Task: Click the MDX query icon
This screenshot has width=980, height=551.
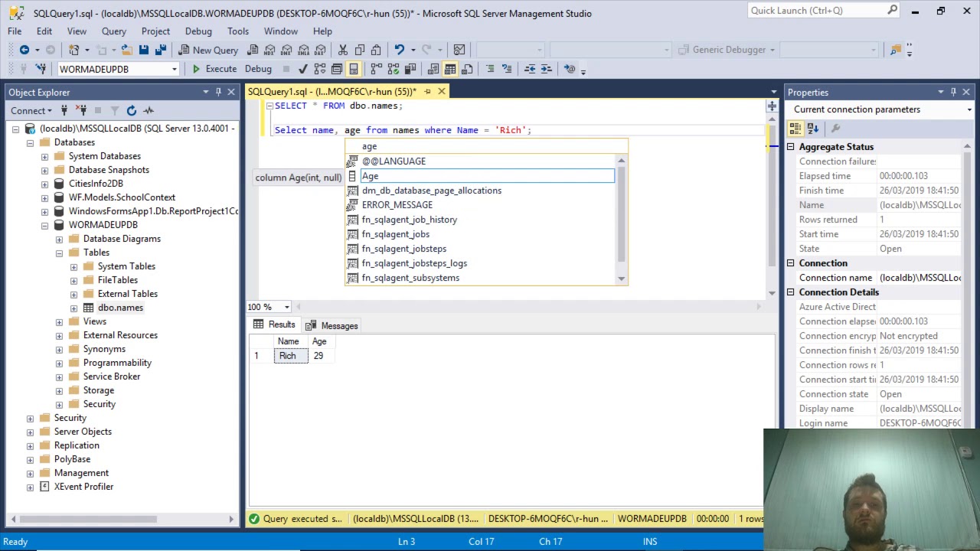Action: [x=269, y=50]
